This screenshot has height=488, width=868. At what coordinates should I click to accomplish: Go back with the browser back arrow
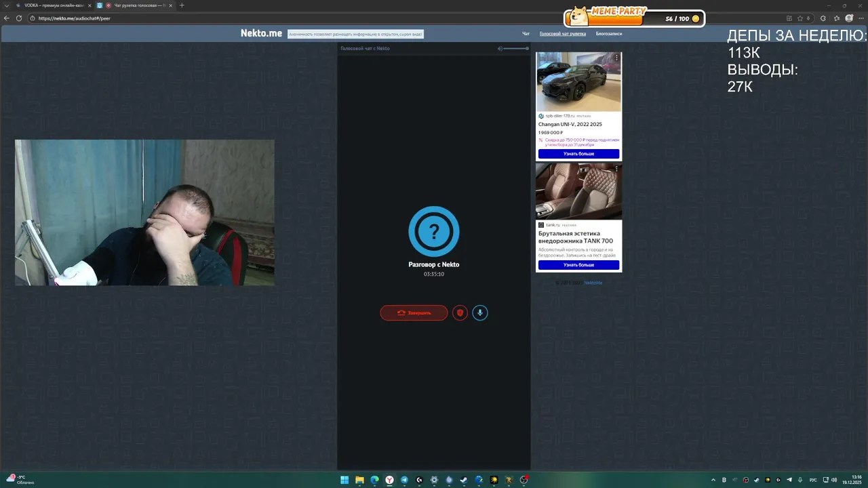[7, 18]
